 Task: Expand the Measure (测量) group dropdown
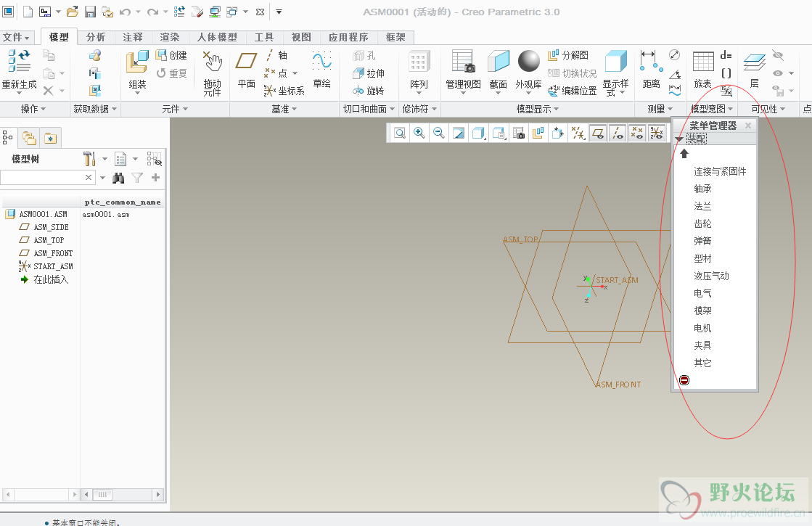point(660,109)
